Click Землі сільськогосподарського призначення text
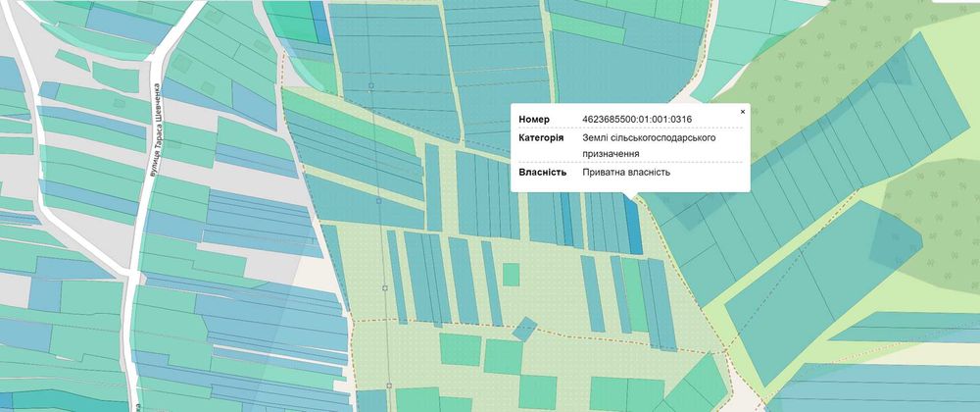This screenshot has height=412, width=980. [649, 145]
